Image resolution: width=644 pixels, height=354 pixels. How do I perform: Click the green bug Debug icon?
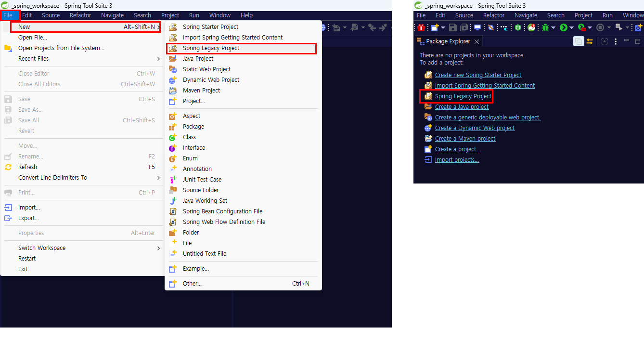pyautogui.click(x=545, y=27)
